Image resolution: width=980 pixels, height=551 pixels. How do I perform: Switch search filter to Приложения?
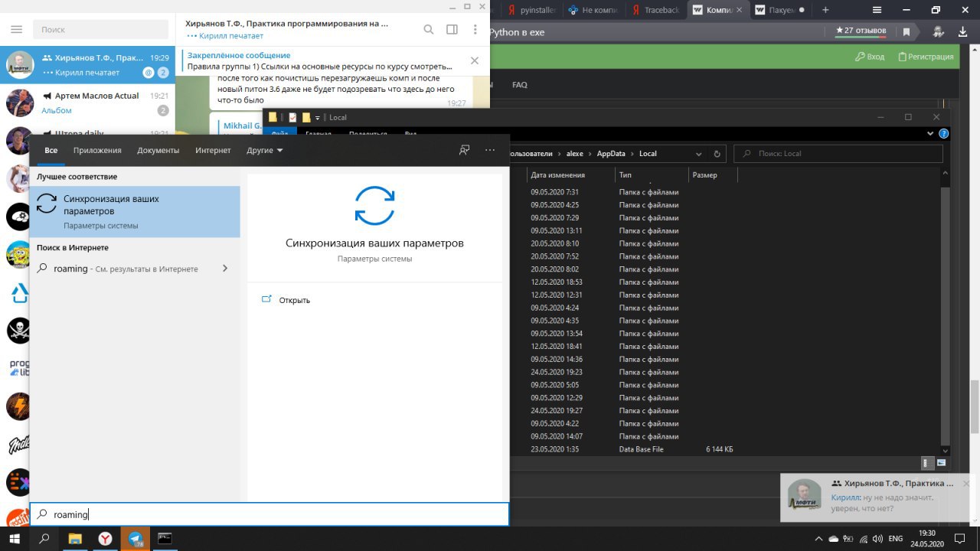pyautogui.click(x=97, y=150)
